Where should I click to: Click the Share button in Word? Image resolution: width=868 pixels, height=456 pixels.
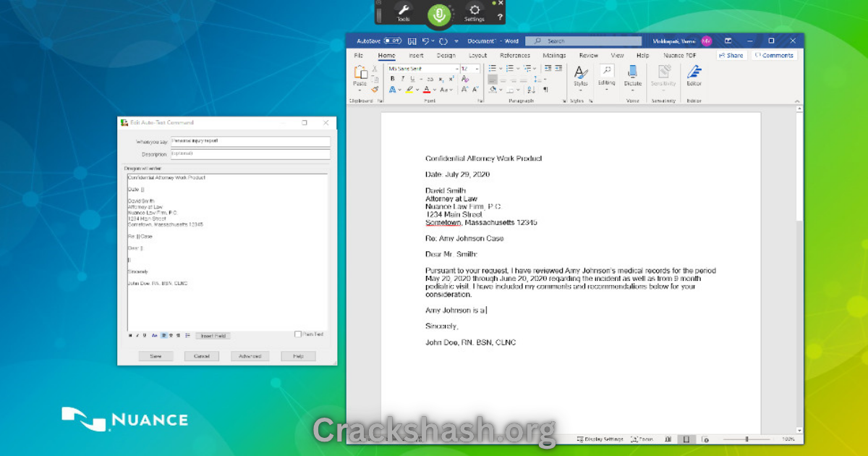pyautogui.click(x=731, y=55)
